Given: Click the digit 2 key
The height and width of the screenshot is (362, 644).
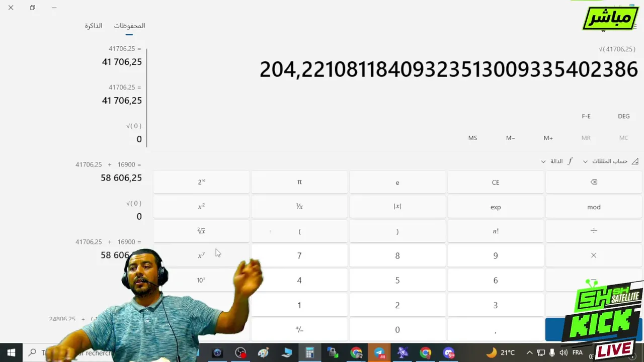Looking at the screenshot, I should click(x=397, y=305).
